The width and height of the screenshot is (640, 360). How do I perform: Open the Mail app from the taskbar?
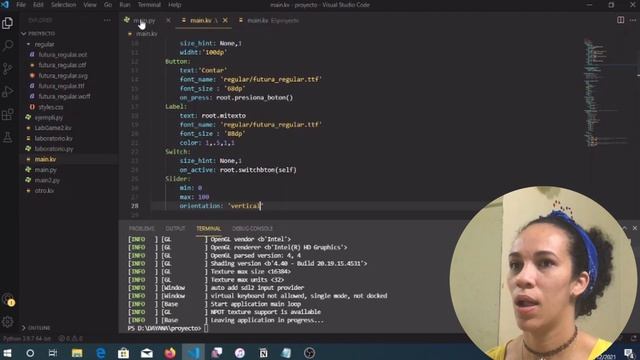click(147, 353)
